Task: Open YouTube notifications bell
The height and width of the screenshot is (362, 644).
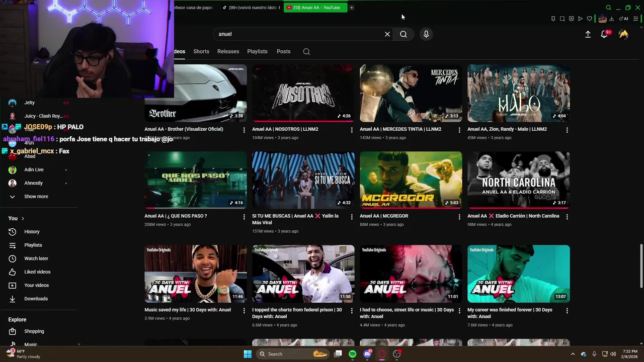Action: pos(605,34)
